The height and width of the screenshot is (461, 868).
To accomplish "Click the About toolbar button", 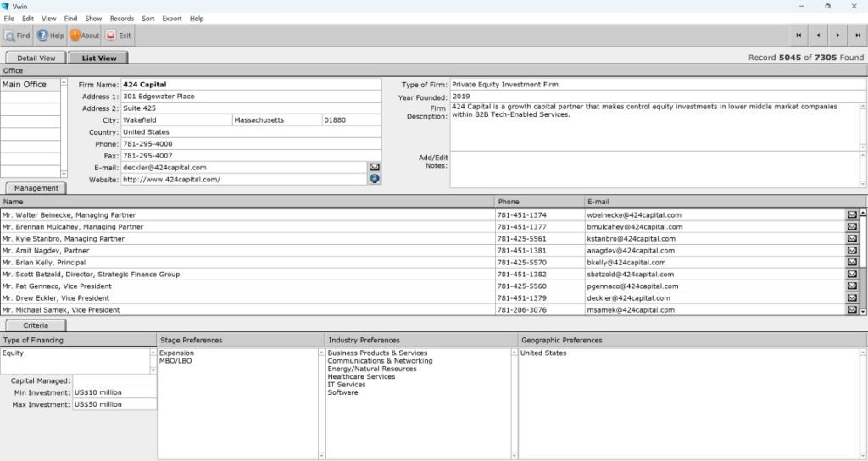I will pyautogui.click(x=84, y=36).
